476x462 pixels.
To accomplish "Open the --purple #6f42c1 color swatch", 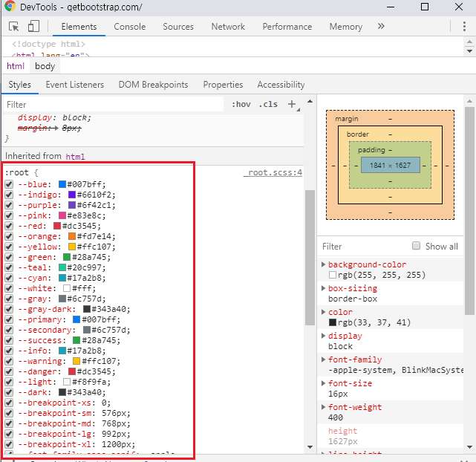I will click(x=72, y=205).
